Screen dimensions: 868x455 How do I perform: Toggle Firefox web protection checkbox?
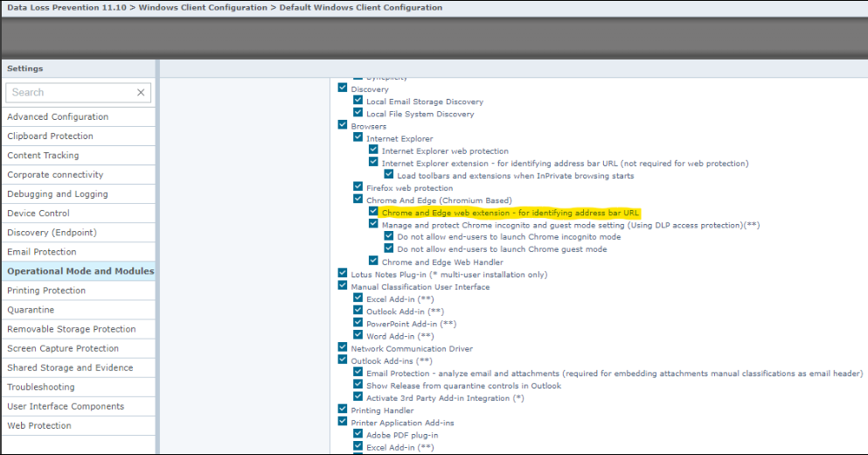(358, 187)
